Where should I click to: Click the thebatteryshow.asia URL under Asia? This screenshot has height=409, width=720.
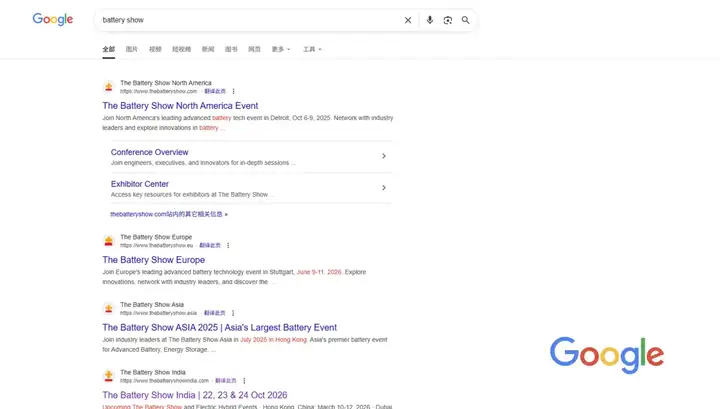point(158,313)
